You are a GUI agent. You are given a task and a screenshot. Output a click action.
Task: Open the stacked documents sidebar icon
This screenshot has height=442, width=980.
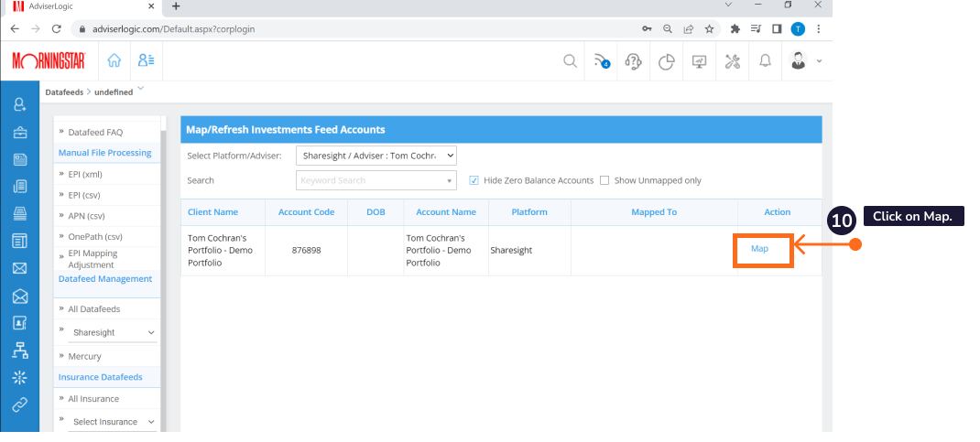20,186
